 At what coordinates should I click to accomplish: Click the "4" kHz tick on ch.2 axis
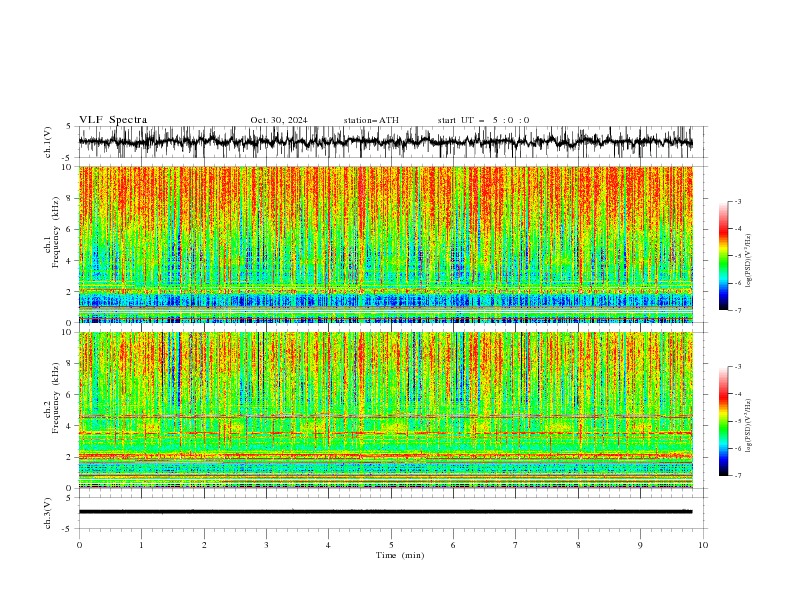71,426
